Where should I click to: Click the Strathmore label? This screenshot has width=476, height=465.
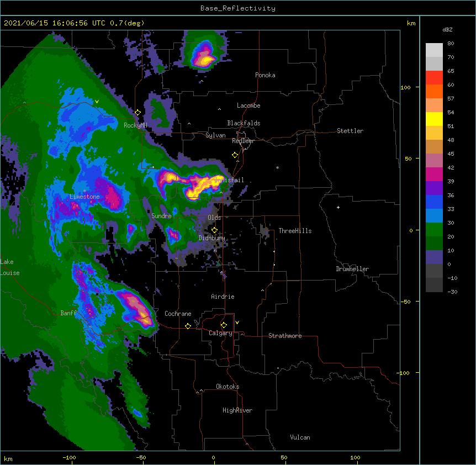(x=285, y=336)
